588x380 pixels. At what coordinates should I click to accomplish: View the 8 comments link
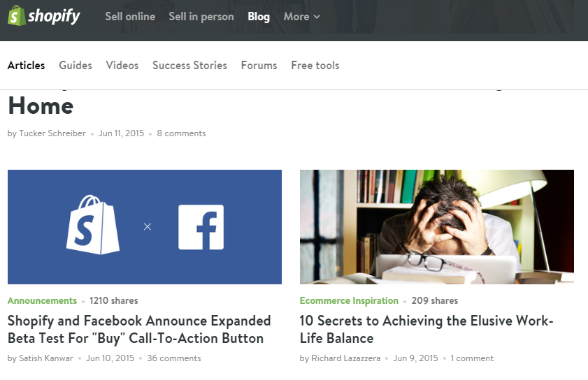click(x=182, y=133)
